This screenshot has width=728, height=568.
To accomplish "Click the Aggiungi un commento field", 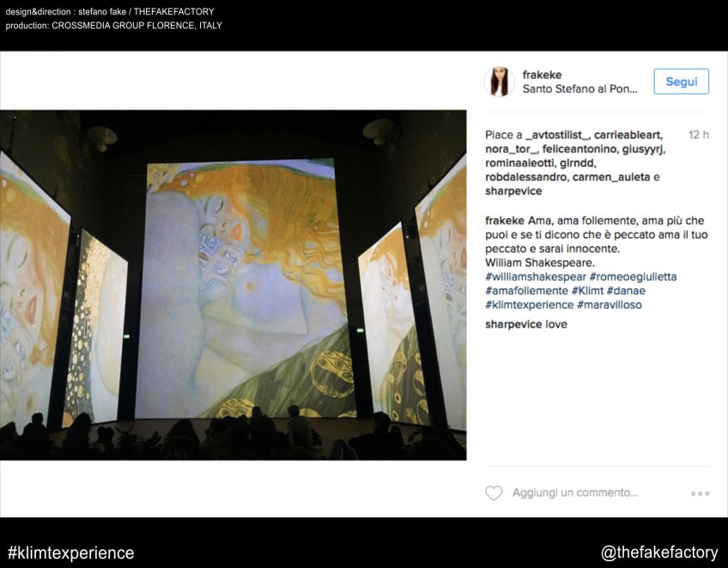I will (x=575, y=492).
